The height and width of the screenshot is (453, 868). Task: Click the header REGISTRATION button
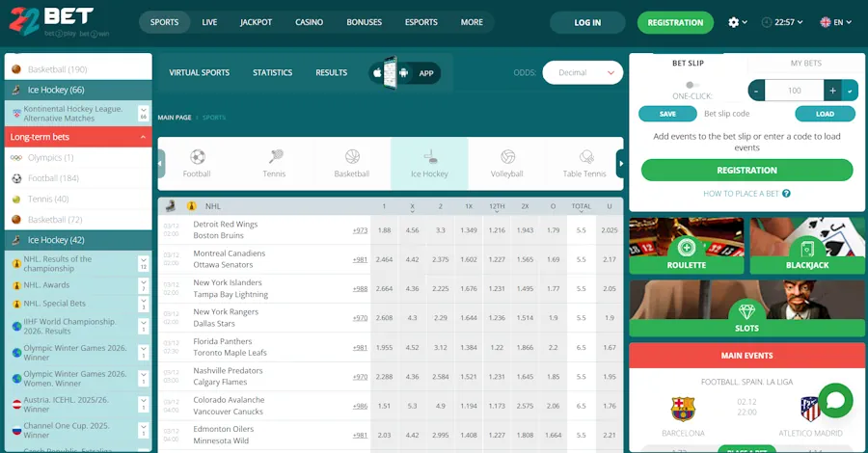tap(675, 23)
